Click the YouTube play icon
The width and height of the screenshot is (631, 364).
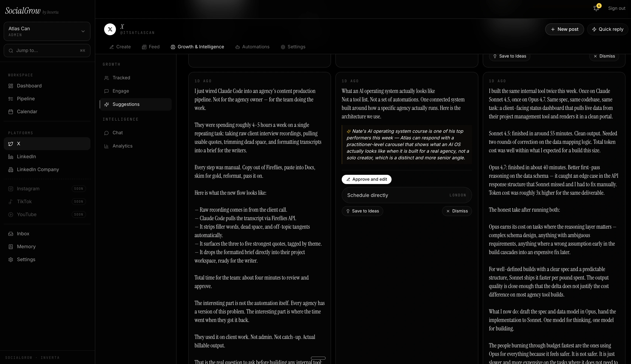[x=11, y=214]
